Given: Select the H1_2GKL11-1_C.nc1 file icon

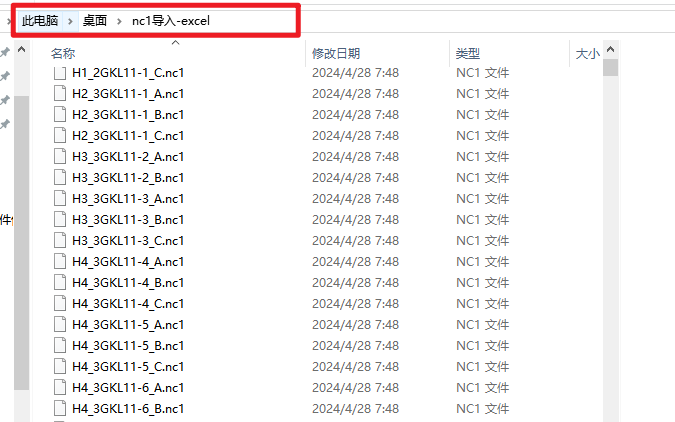Looking at the screenshot, I should pyautogui.click(x=60, y=73).
